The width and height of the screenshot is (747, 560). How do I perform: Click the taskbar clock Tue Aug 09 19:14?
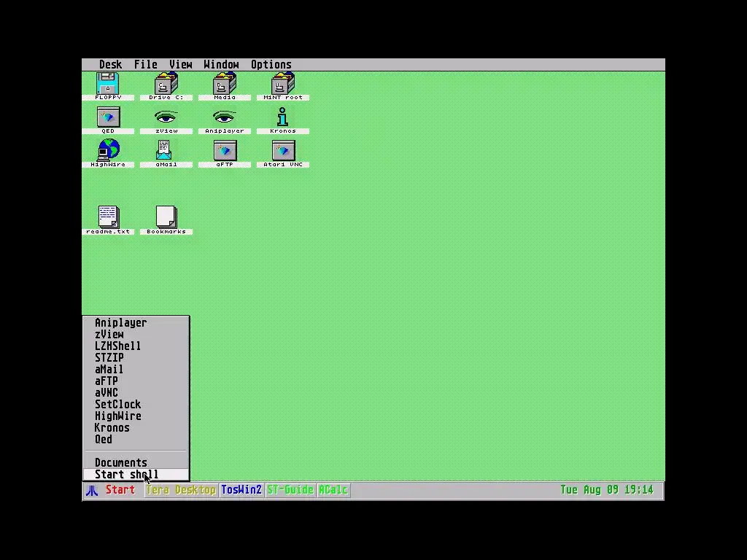tap(607, 490)
